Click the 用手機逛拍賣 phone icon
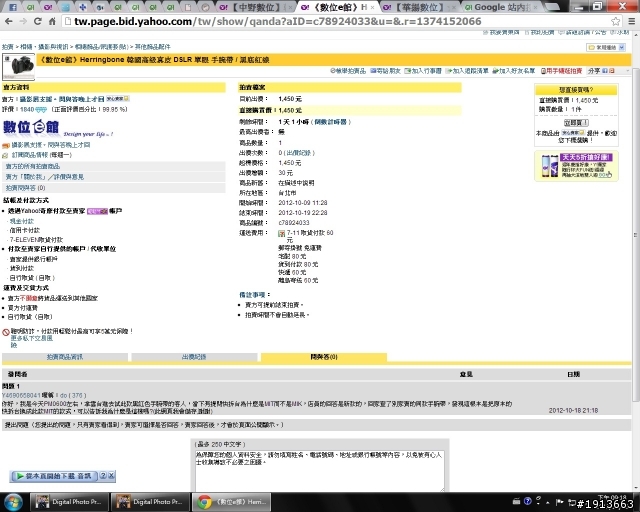Screen dimensions: 640x512 tap(543, 71)
